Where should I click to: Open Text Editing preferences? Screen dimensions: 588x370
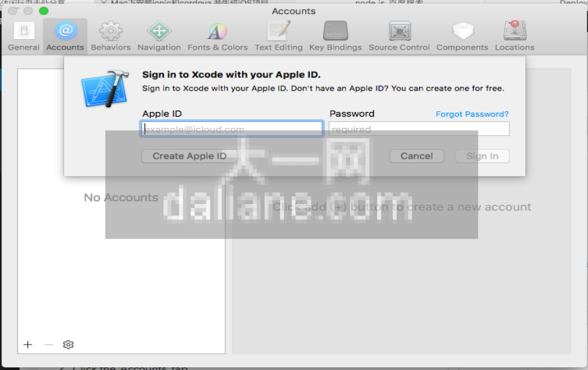279,36
